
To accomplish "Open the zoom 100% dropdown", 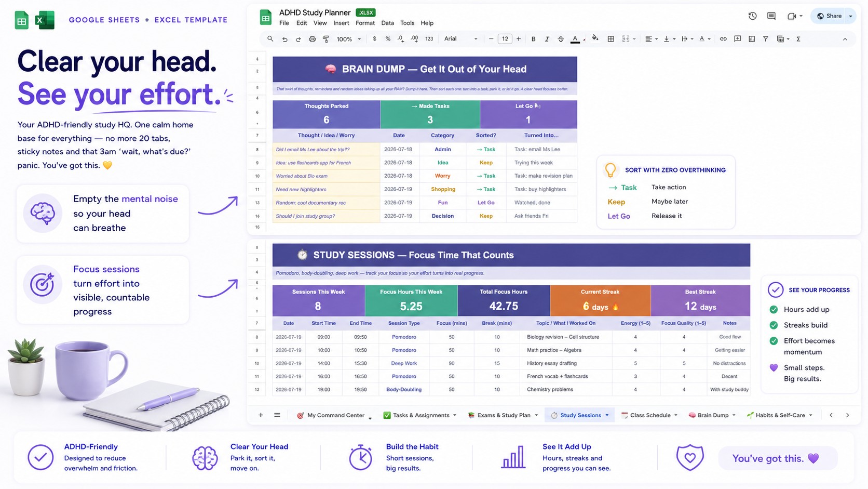I will pyautogui.click(x=348, y=39).
